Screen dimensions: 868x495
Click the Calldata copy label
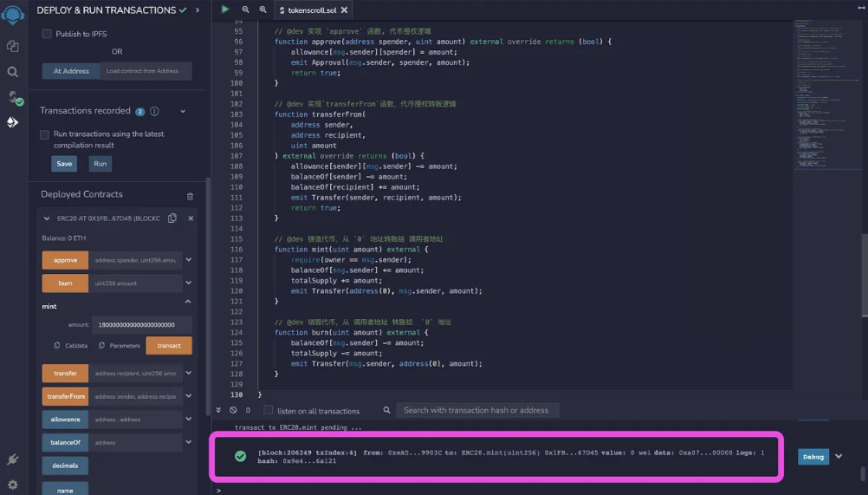pyautogui.click(x=76, y=346)
